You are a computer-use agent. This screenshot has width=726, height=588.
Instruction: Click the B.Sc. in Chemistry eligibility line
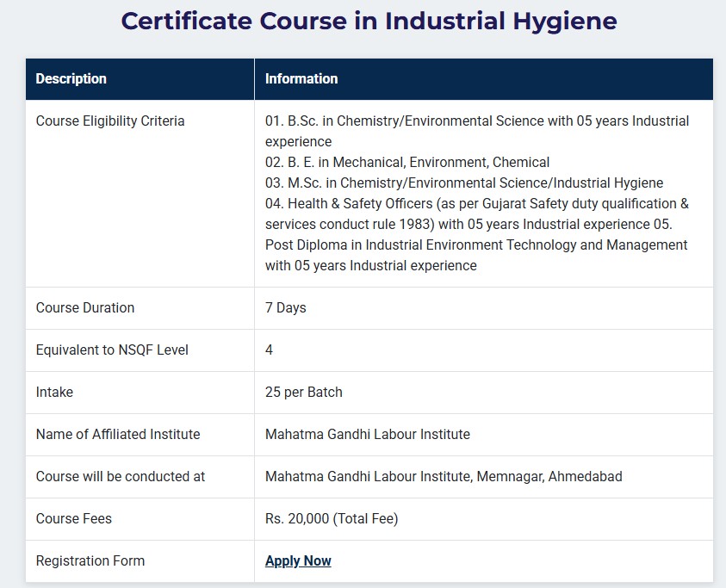(476, 121)
